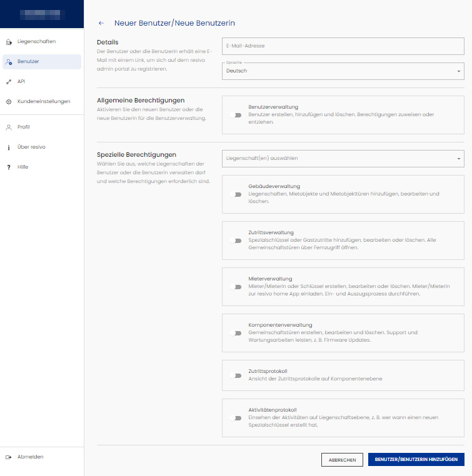
Task: Click the Neuer Benutzer/Neue Benutzerin heading
Action: (174, 23)
